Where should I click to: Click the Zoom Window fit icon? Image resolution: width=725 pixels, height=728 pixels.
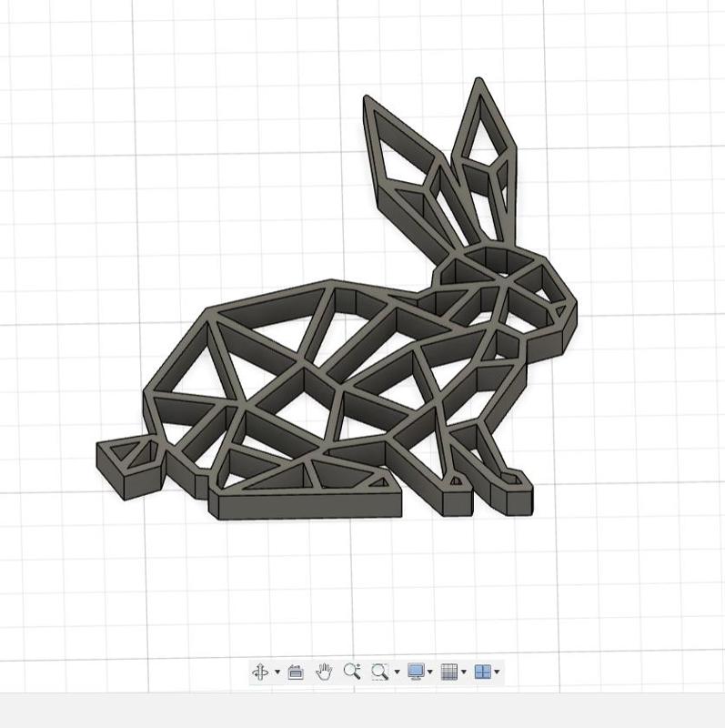pos(379,672)
